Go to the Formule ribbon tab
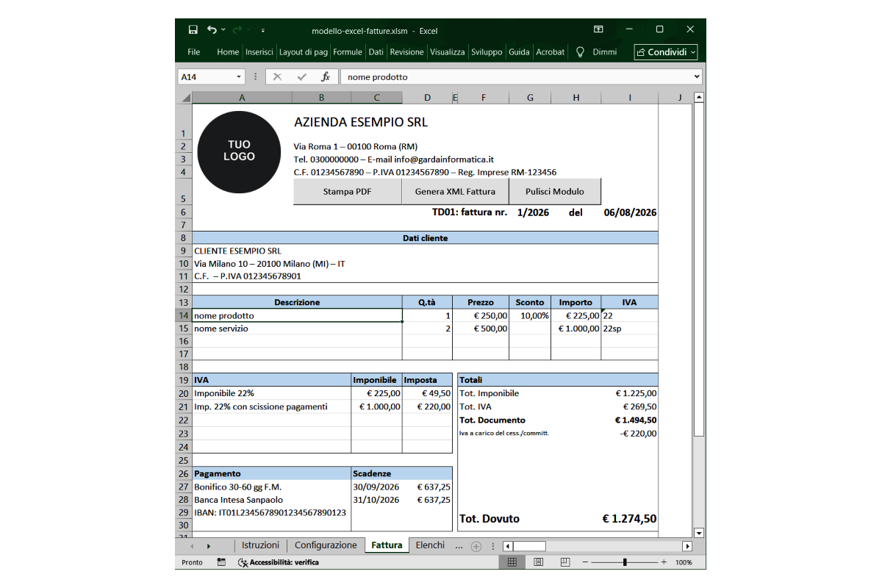 pyautogui.click(x=348, y=52)
